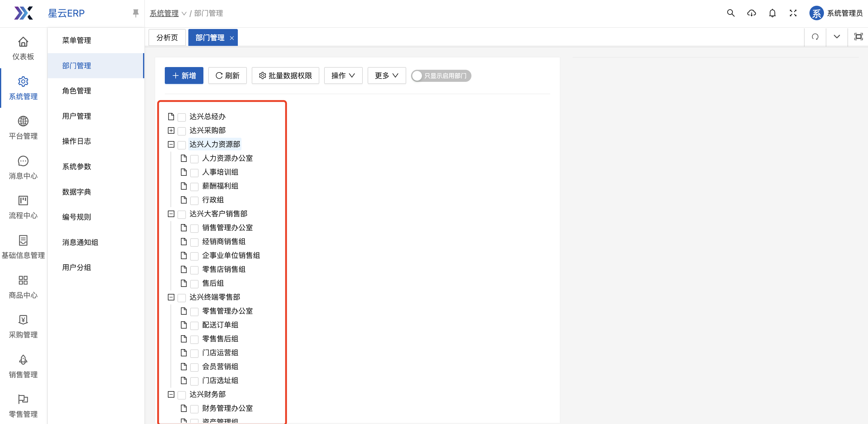Open the 操作 dropdown
868x424 pixels.
point(343,75)
